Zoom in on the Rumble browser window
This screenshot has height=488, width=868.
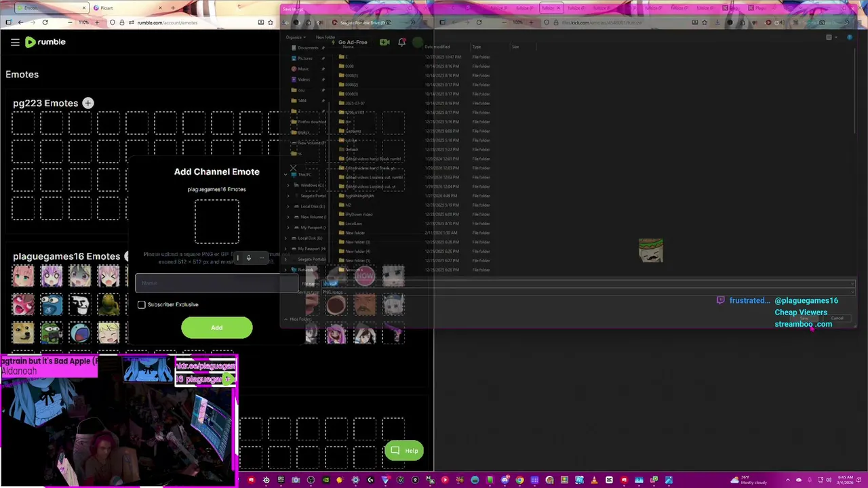96,22
